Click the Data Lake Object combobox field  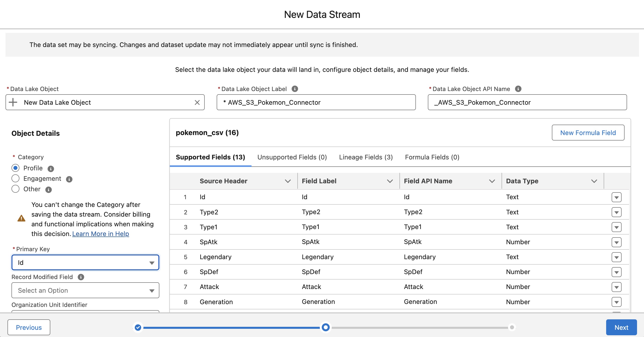[105, 102]
